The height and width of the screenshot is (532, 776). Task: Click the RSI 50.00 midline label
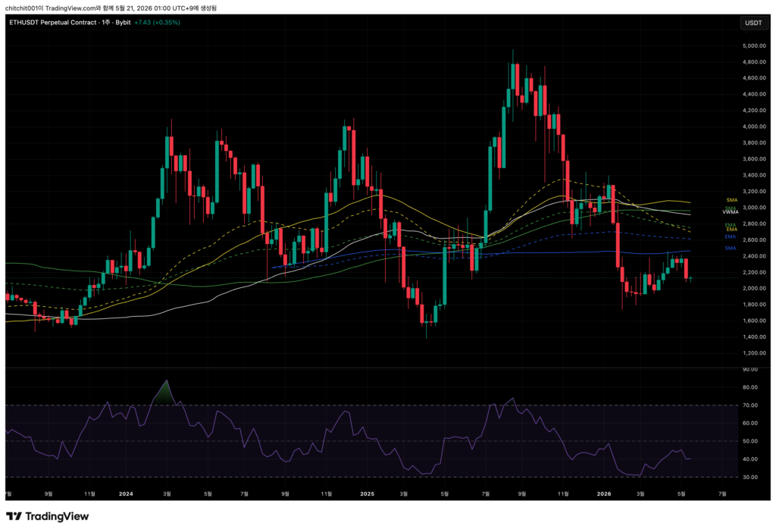coord(750,441)
